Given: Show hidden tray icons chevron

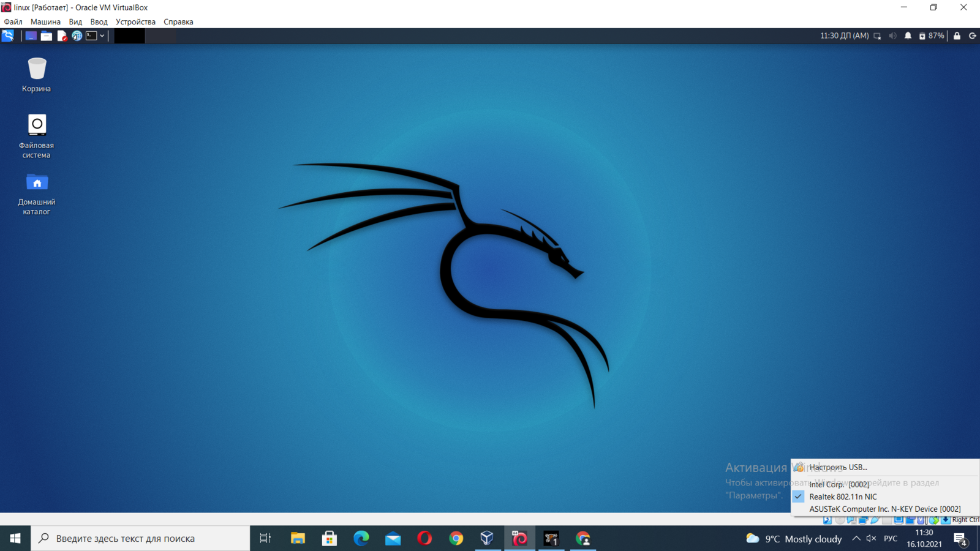Looking at the screenshot, I should pos(856,539).
